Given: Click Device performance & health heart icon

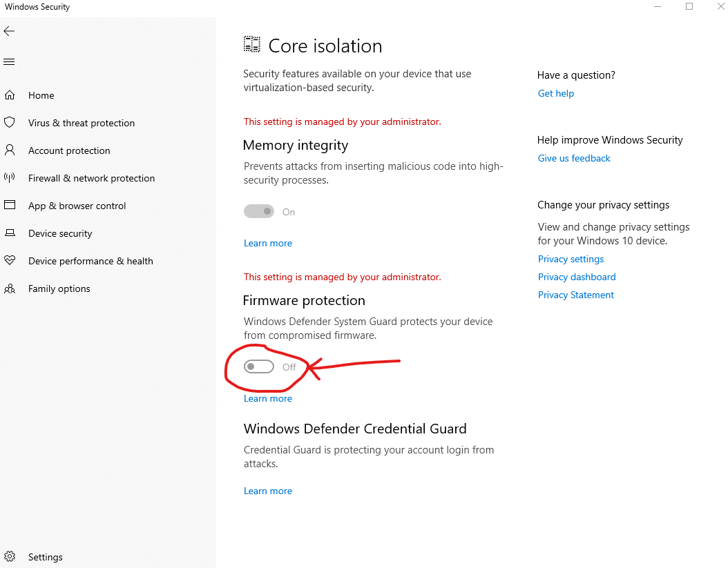Looking at the screenshot, I should tap(10, 261).
